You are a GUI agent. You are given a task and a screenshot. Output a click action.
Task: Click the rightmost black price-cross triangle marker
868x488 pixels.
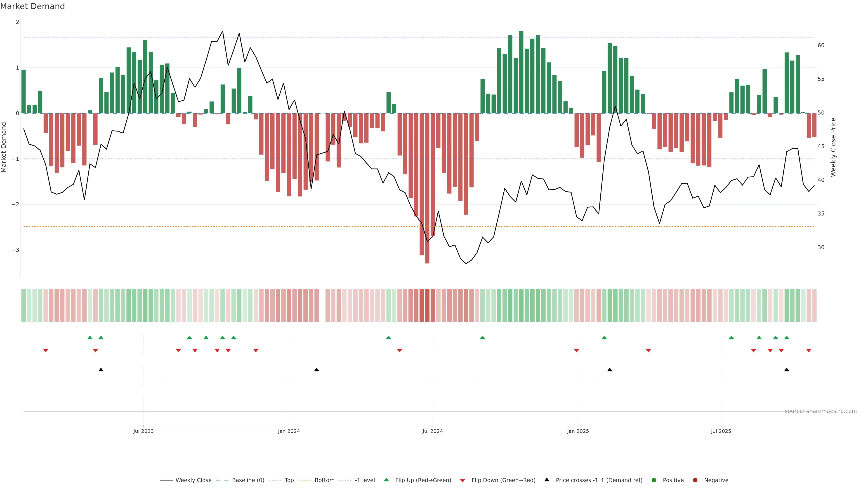[786, 370]
